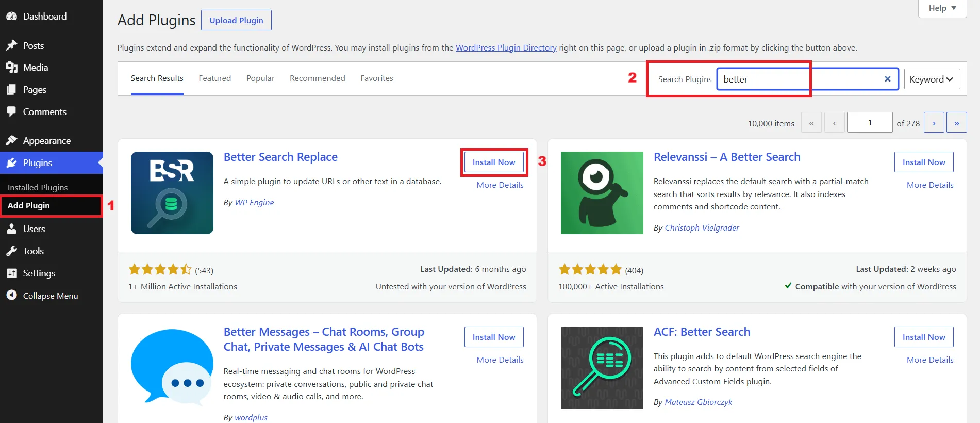Open the WordPress Plugin Directory link
Screen dimensions: 980x423
coord(506,47)
